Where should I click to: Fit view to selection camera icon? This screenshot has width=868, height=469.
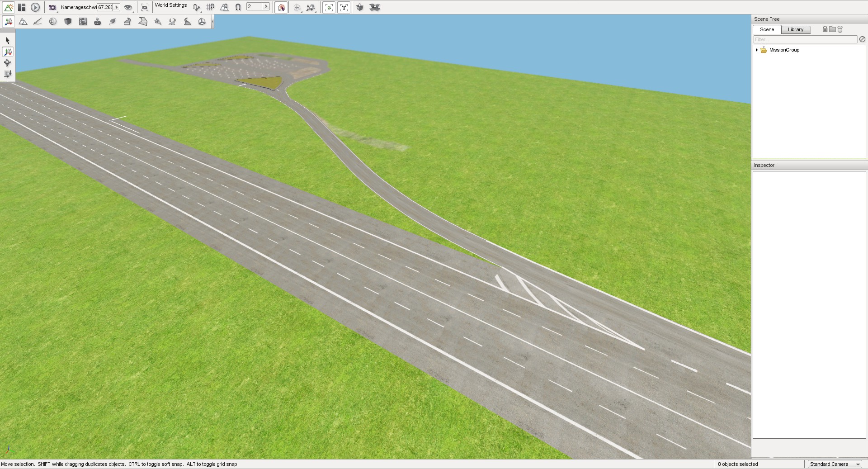pos(145,7)
